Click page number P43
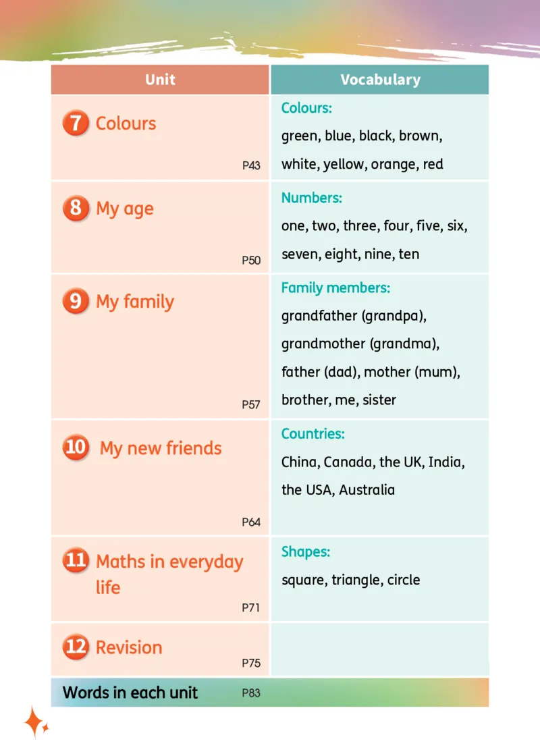This screenshot has height=756, width=540. tap(251, 165)
